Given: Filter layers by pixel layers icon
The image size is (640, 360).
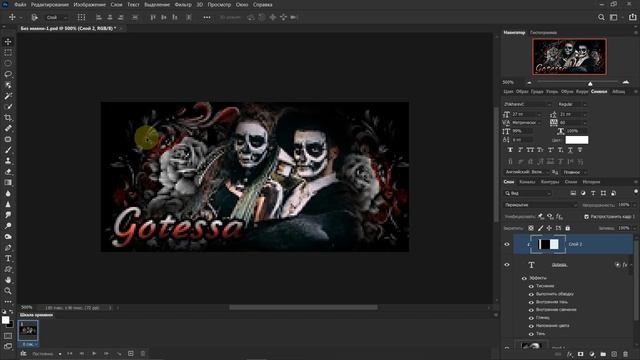Looking at the screenshot, I should click(x=573, y=193).
